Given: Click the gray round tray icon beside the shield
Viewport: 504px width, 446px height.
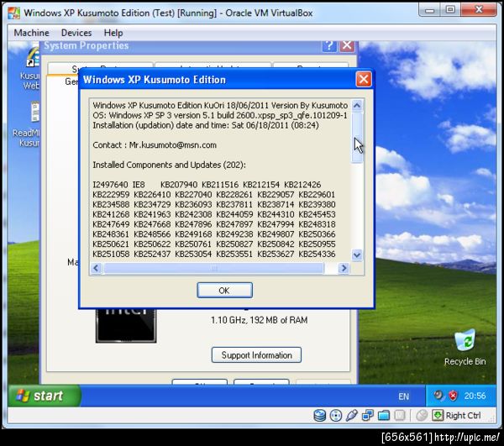Looking at the screenshot, I should [x=438, y=395].
